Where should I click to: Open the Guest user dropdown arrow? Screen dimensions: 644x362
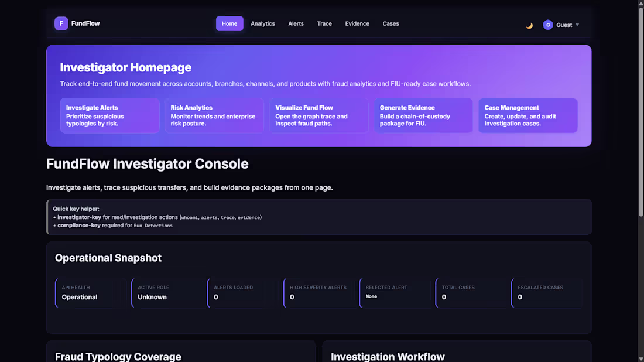[577, 25]
